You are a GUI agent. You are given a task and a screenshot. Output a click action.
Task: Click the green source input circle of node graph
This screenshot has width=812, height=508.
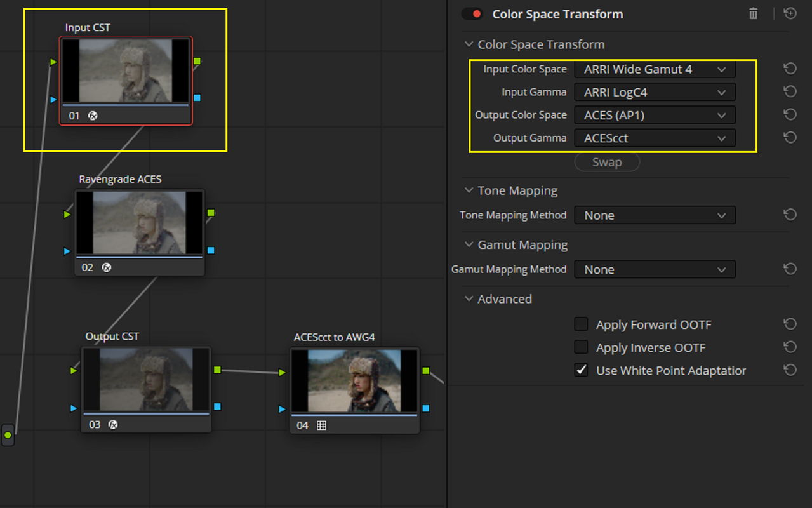(x=8, y=435)
